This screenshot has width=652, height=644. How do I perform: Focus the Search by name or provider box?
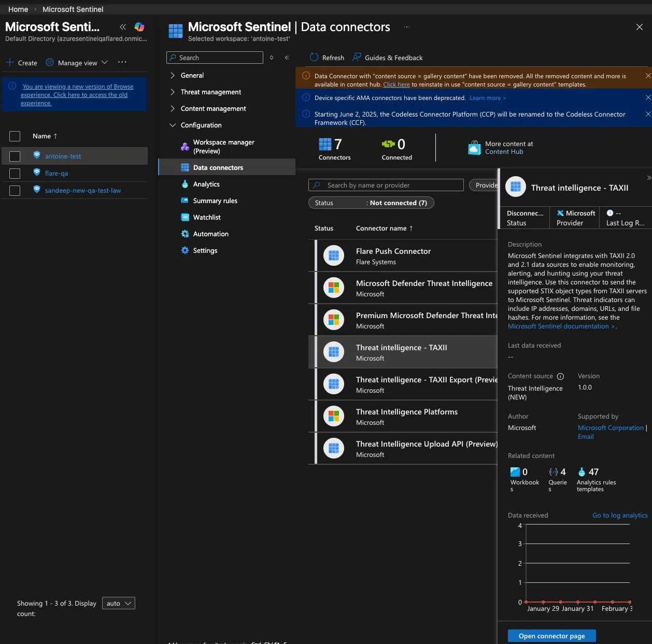[386, 185]
